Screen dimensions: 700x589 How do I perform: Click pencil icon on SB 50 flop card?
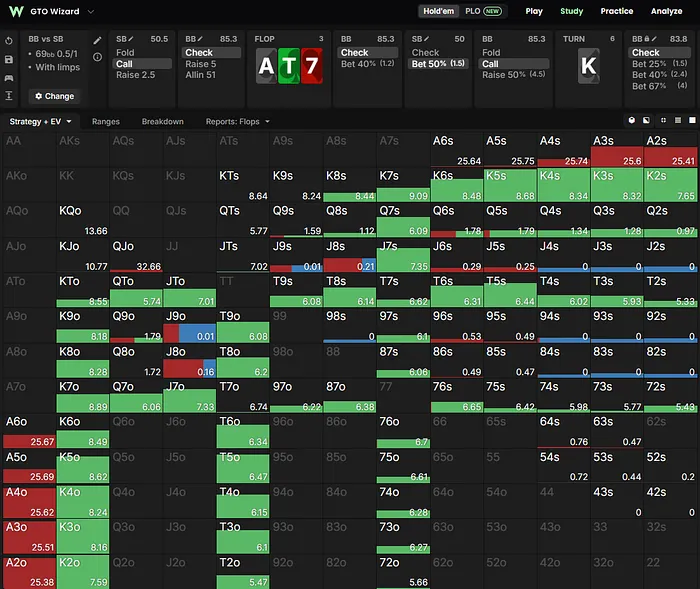pyautogui.click(x=427, y=39)
